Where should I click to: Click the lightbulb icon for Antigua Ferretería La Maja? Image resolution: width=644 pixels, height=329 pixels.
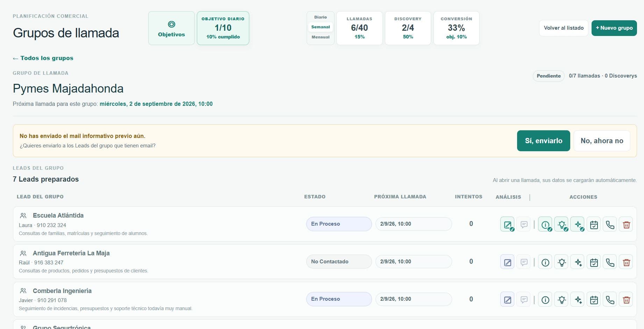(561, 262)
